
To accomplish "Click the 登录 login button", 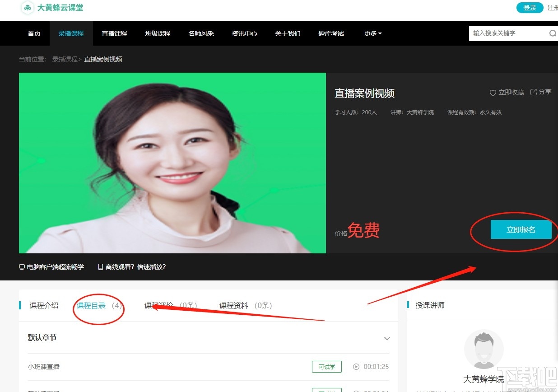I will pyautogui.click(x=529, y=8).
